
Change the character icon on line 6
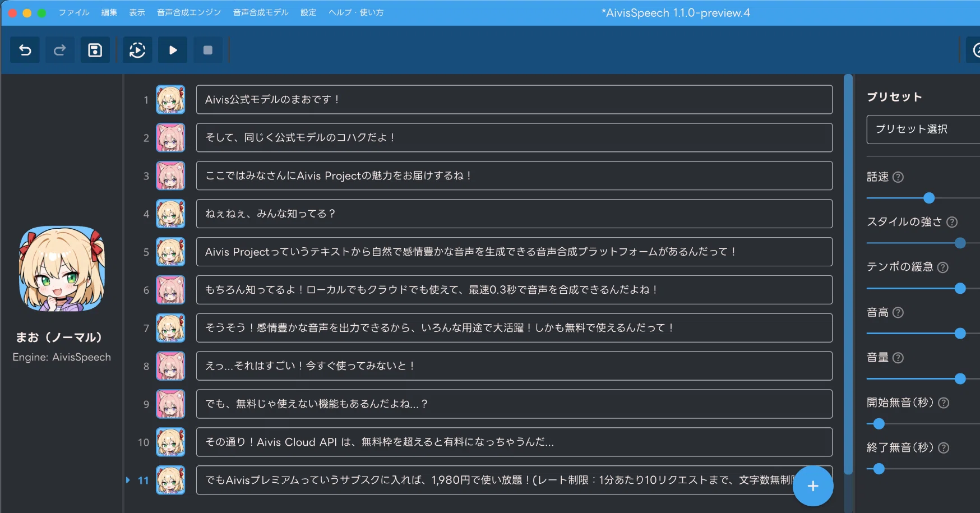(x=170, y=290)
